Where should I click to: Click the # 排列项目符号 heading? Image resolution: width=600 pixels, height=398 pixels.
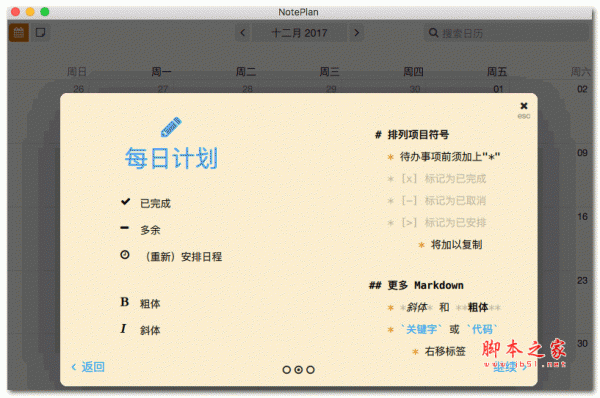[412, 135]
